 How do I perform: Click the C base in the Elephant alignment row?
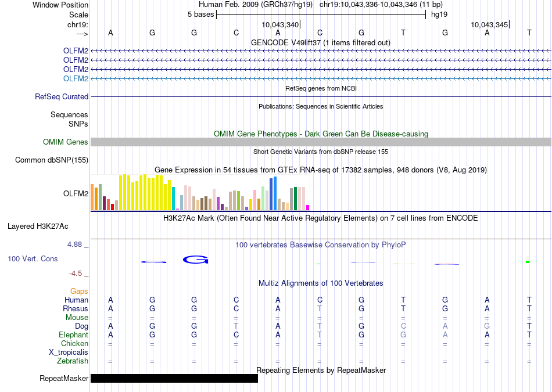coord(236,335)
